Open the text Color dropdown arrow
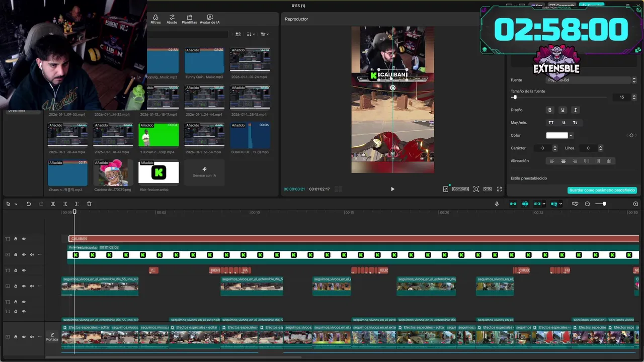 (571, 135)
